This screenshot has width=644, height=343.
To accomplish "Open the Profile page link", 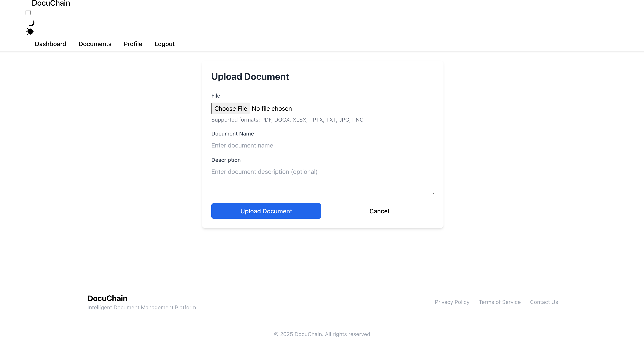I will (133, 44).
